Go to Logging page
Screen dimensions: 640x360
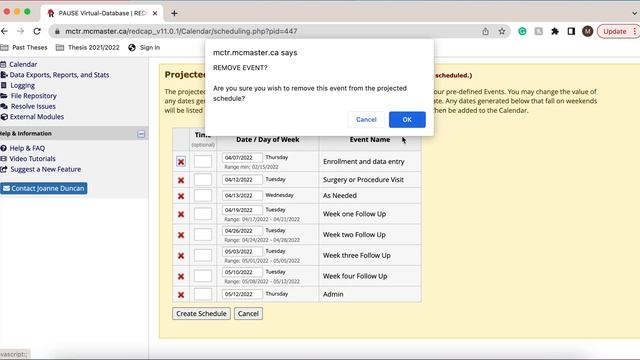point(22,85)
